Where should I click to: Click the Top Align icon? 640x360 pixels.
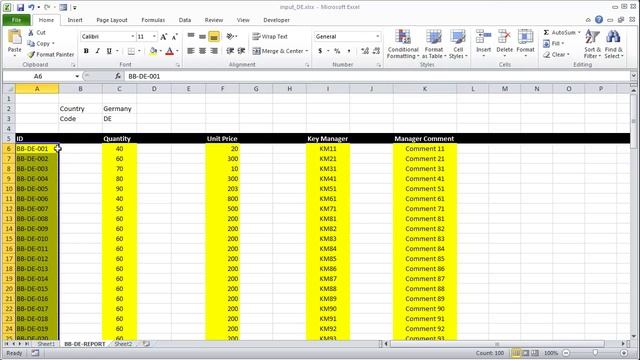(x=191, y=36)
